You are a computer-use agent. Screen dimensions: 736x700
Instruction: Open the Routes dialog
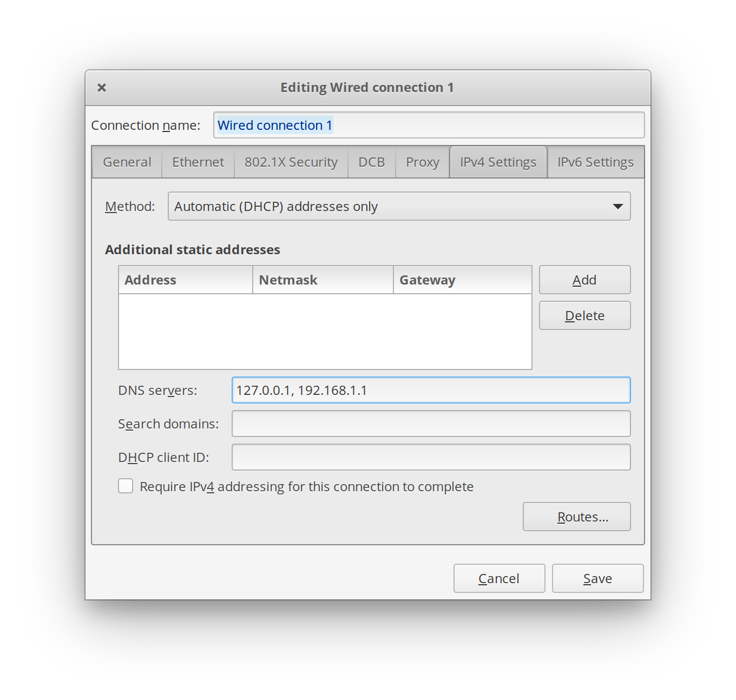point(576,517)
